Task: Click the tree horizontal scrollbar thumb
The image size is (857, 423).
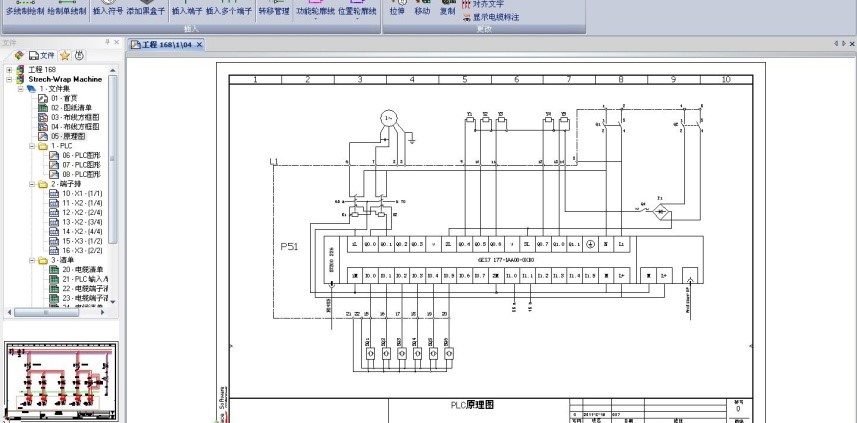Action: [46, 313]
